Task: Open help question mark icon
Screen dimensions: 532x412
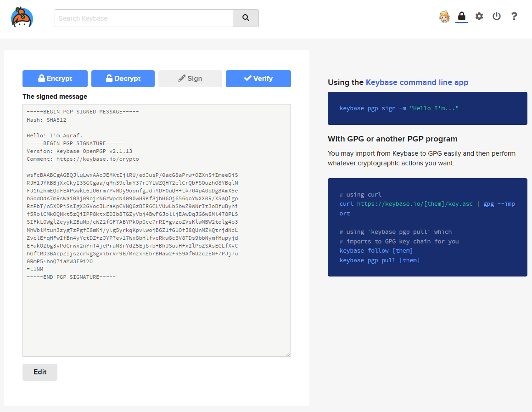Action: tap(514, 17)
